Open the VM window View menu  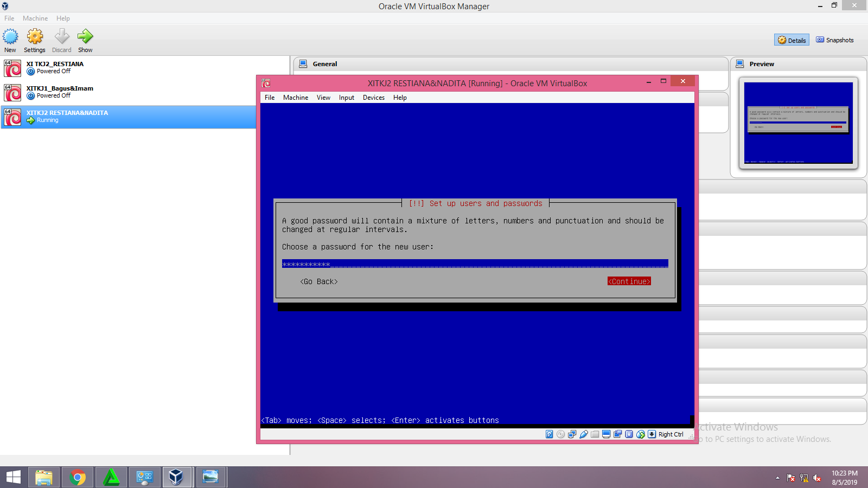point(323,98)
